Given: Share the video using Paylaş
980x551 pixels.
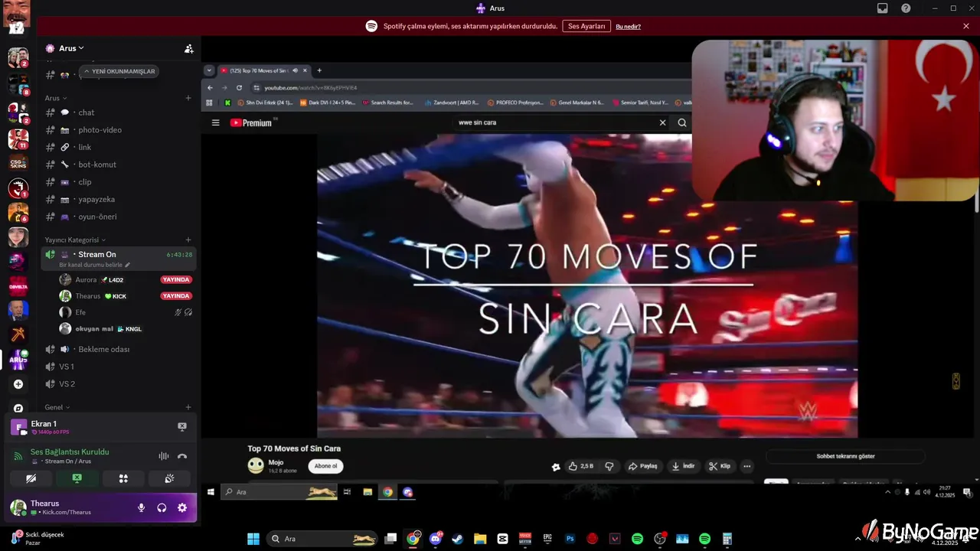Looking at the screenshot, I should point(642,466).
